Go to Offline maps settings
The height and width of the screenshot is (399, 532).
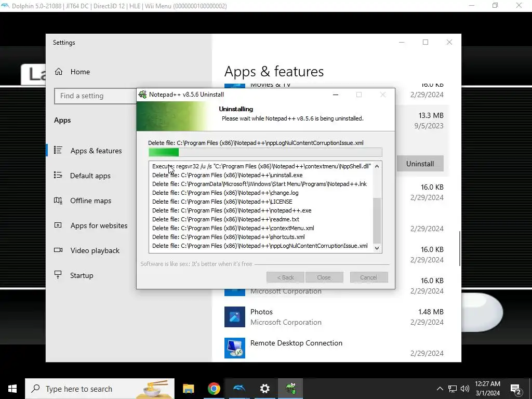pyautogui.click(x=90, y=201)
